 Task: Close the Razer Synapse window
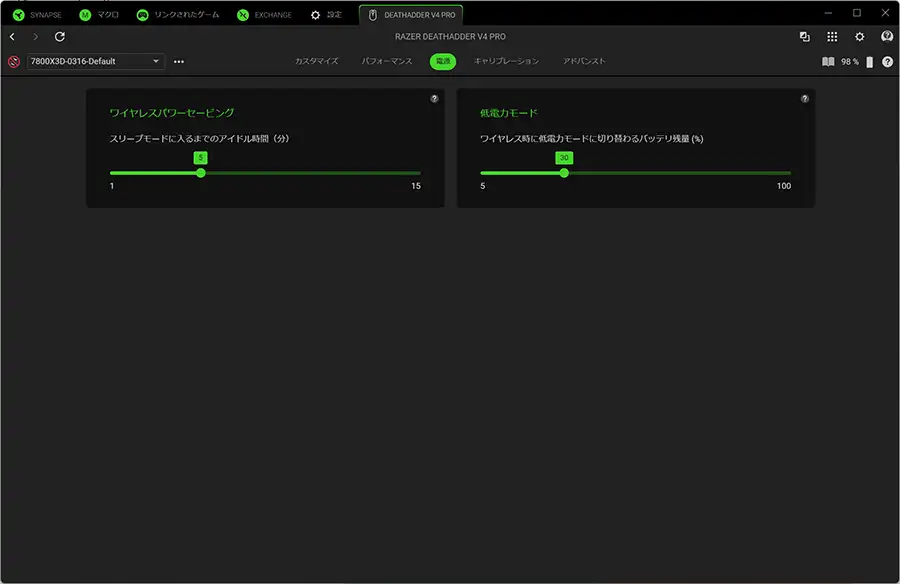[x=885, y=13]
